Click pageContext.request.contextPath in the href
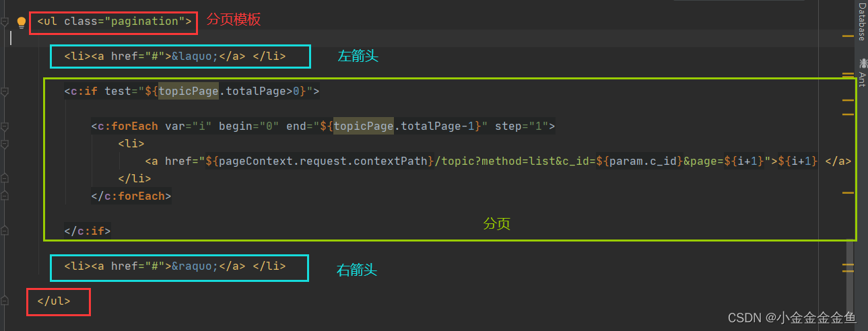This screenshot has height=331, width=868. tap(323, 161)
